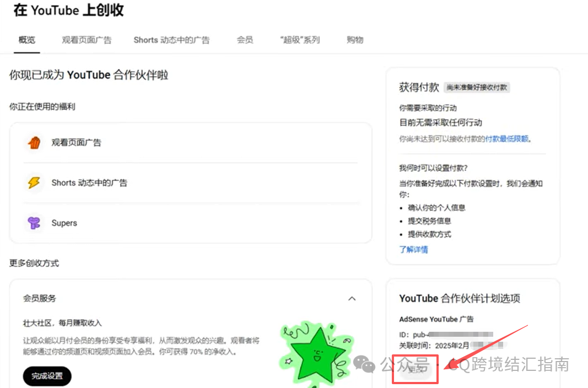This screenshot has width=588, height=388.
Task: Open the 购物 tab
Action: [354, 40]
